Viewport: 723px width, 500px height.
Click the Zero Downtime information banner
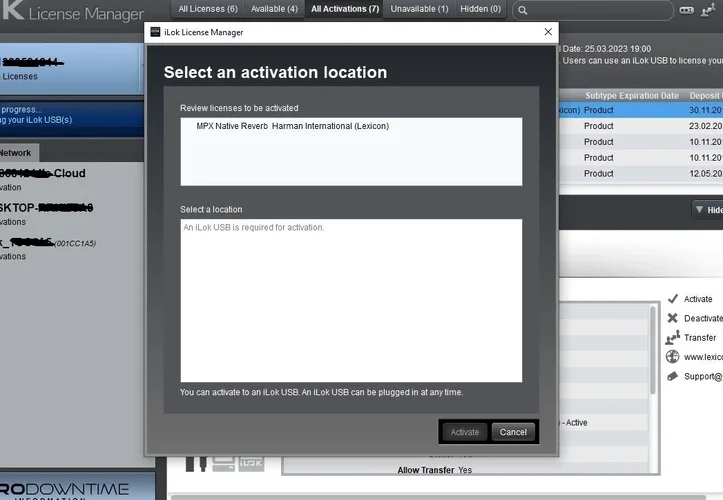pyautogui.click(x=76, y=488)
